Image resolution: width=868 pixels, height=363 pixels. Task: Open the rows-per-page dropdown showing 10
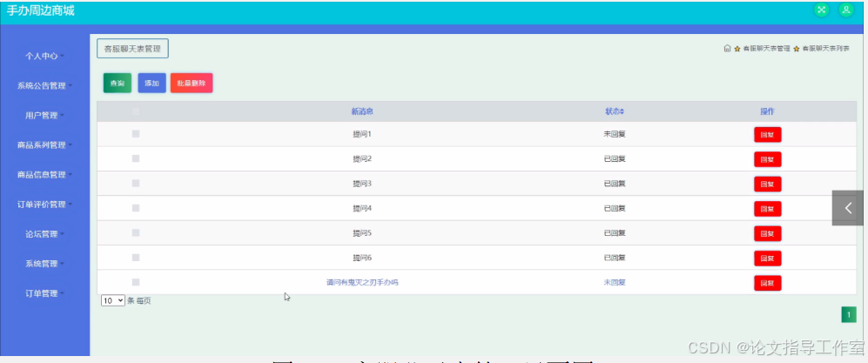[x=113, y=300]
